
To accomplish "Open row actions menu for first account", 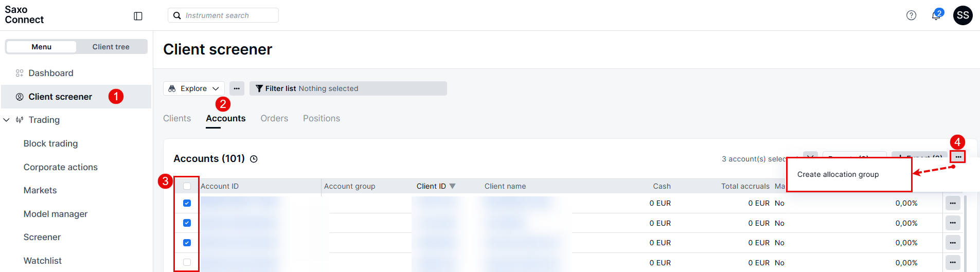I will (x=953, y=203).
